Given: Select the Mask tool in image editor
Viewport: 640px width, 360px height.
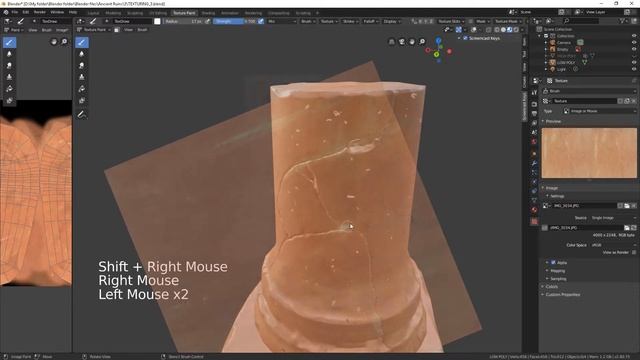Looking at the screenshot, I should (9, 100).
